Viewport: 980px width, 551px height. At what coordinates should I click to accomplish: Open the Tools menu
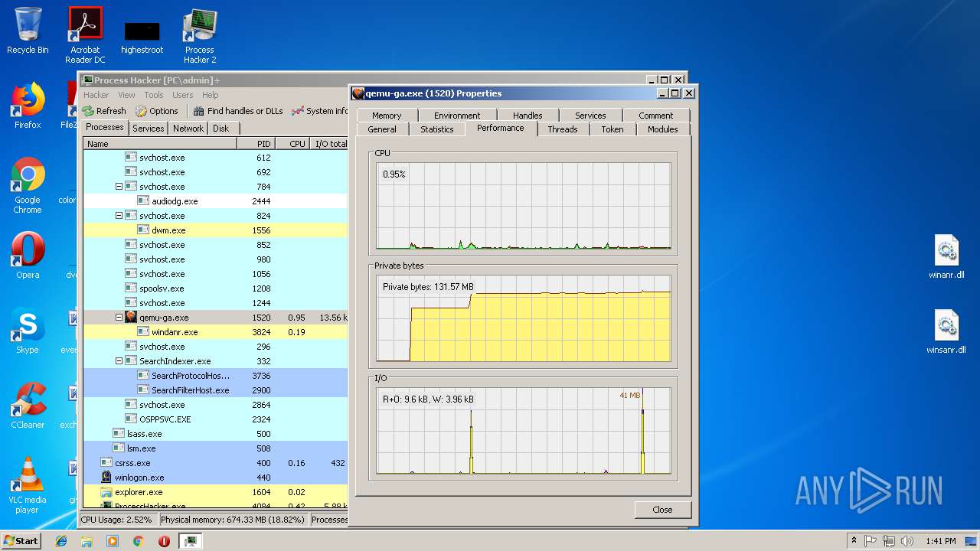point(154,95)
